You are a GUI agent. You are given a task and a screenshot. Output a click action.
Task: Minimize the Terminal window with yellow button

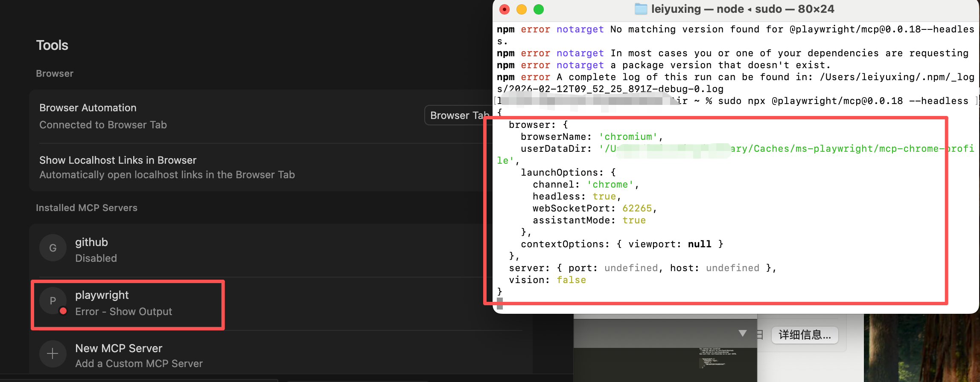(522, 9)
